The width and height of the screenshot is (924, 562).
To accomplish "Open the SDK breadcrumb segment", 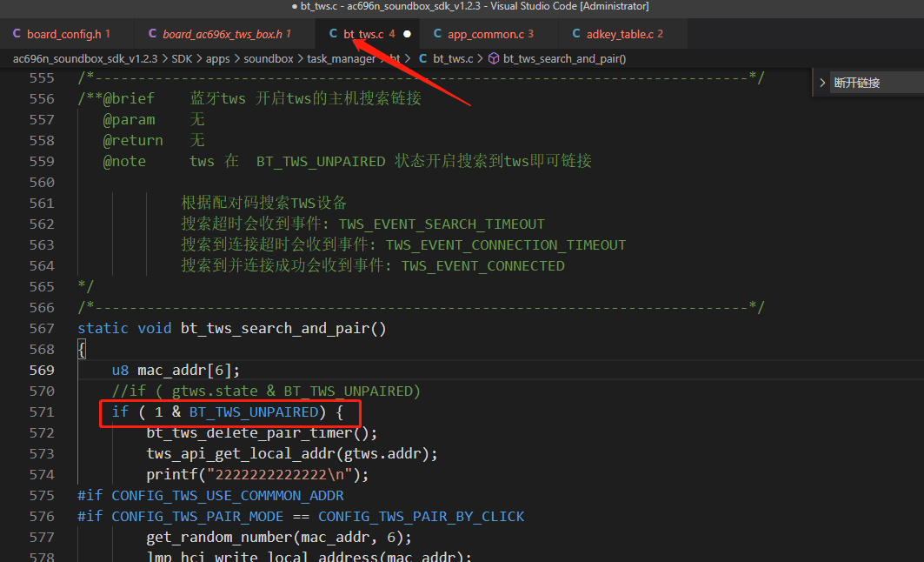I will pos(182,58).
